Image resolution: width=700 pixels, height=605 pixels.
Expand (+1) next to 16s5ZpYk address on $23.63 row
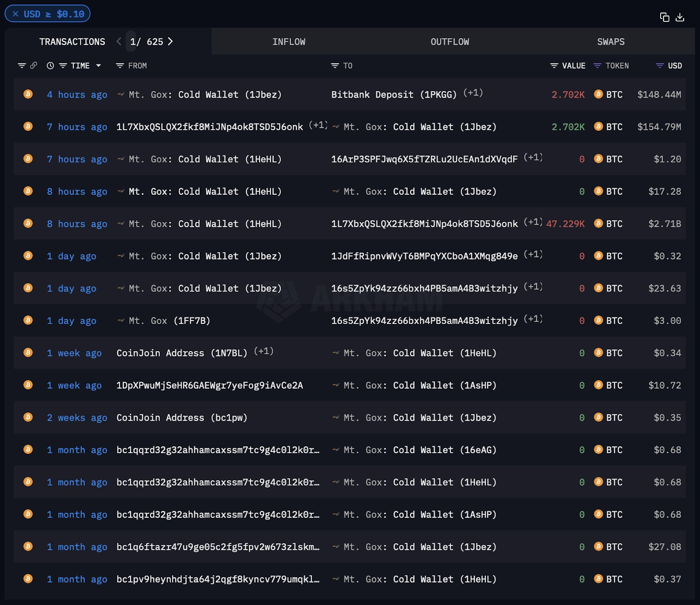[x=533, y=287]
